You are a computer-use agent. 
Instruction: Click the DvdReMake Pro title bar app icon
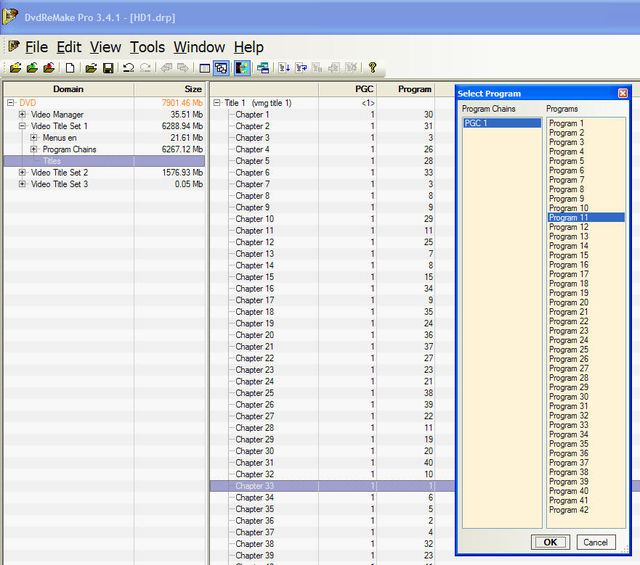[x=9, y=16]
